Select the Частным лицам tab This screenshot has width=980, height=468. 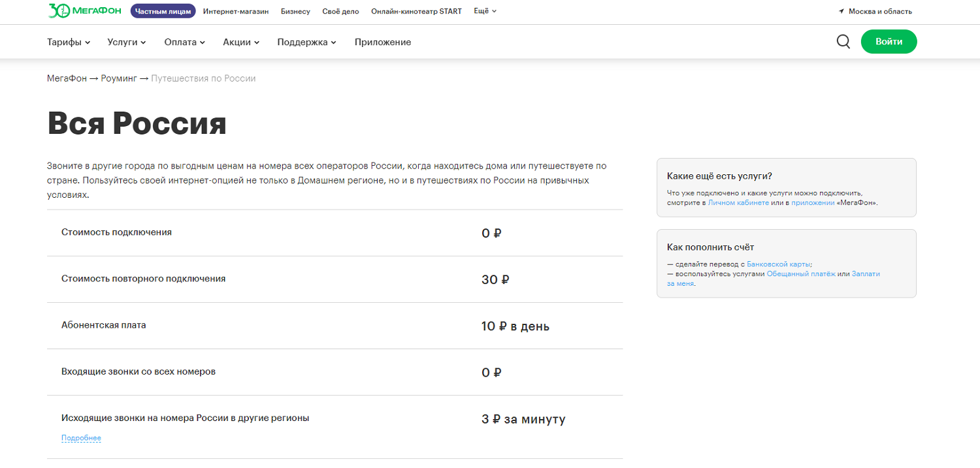click(x=163, y=11)
